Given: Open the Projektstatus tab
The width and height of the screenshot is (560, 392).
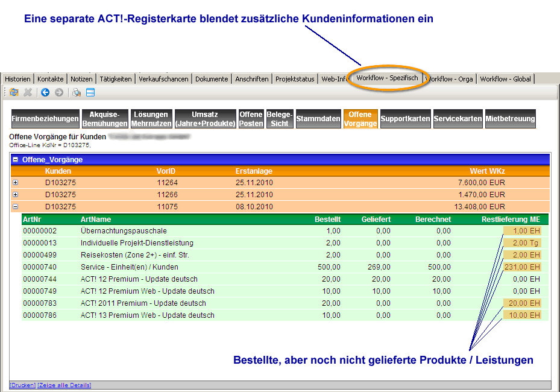Looking at the screenshot, I should click(295, 79).
